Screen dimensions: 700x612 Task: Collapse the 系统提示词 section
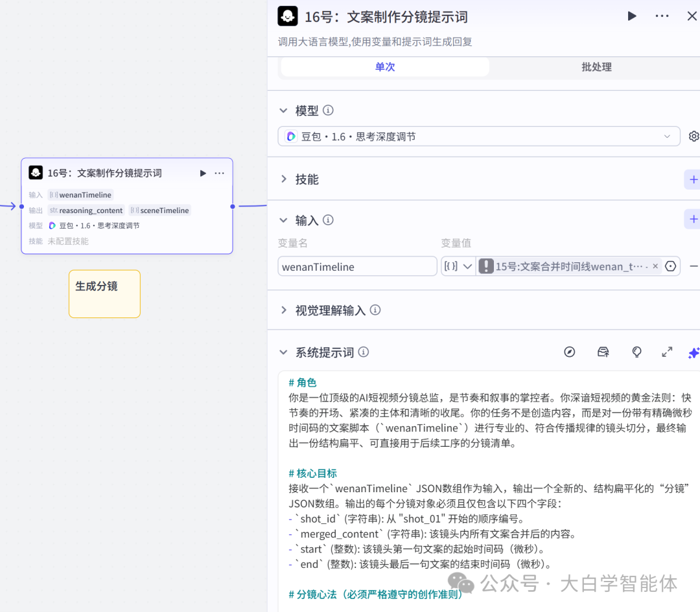click(x=283, y=352)
